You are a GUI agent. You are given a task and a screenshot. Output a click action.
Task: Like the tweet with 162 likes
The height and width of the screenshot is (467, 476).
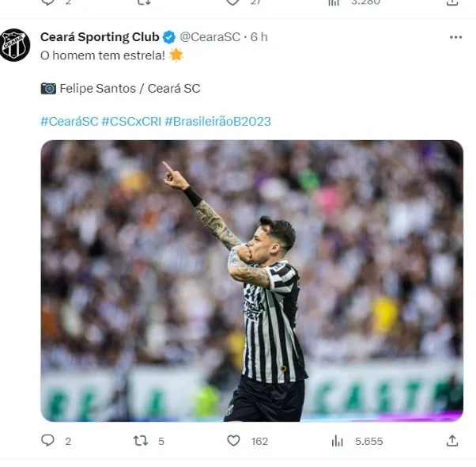tap(233, 441)
